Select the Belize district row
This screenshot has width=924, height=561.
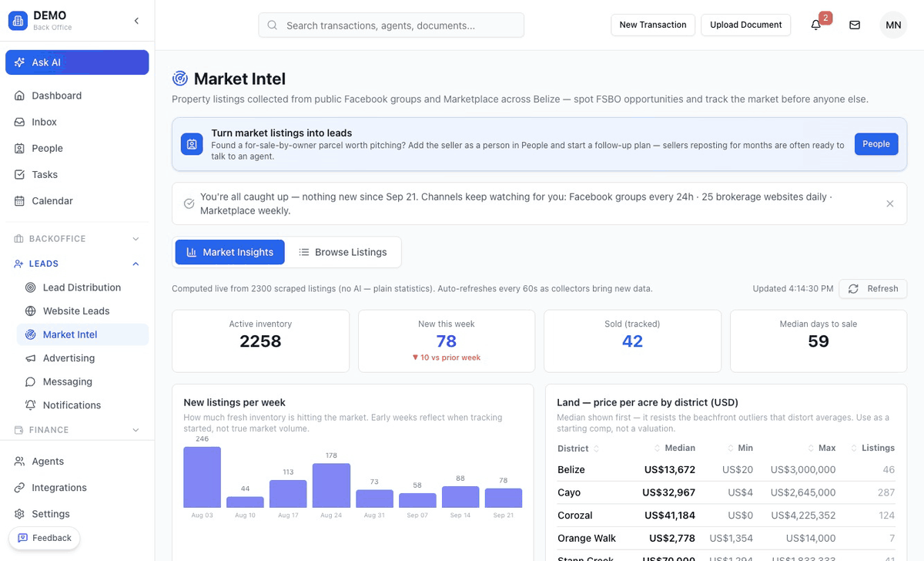(726, 469)
